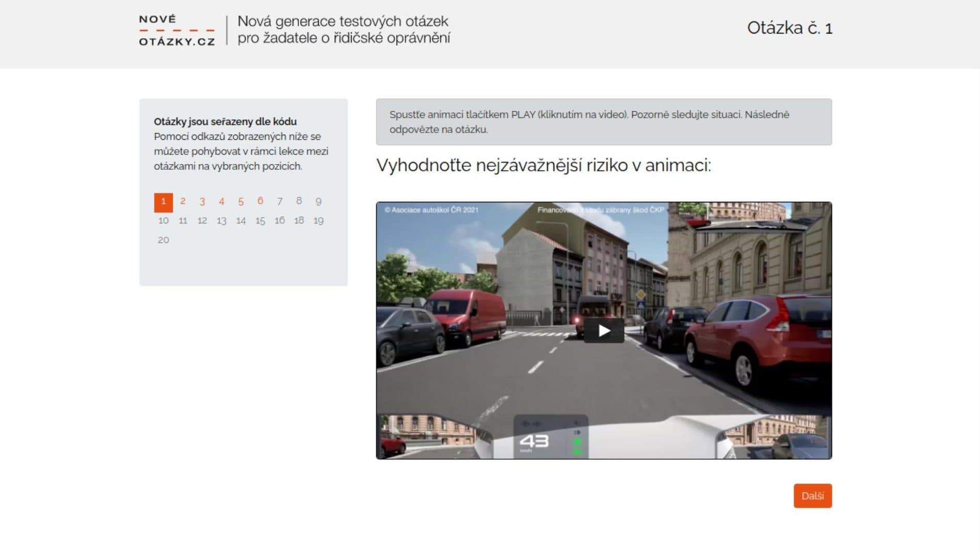This screenshot has height=552, width=980.
Task: Select the highlighted question 1
Action: pyautogui.click(x=163, y=201)
